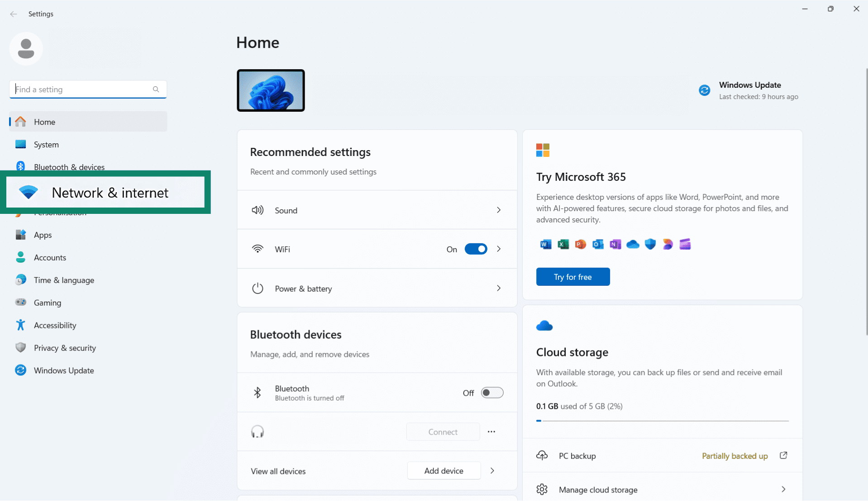Toggle Bluetooth off in the devices card
The width and height of the screenshot is (868, 501).
[x=492, y=392]
